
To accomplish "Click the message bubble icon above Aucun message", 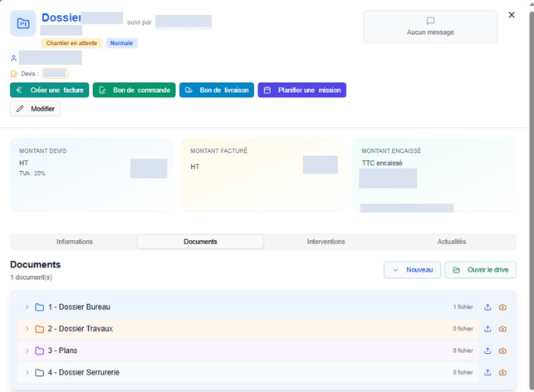I will (430, 21).
